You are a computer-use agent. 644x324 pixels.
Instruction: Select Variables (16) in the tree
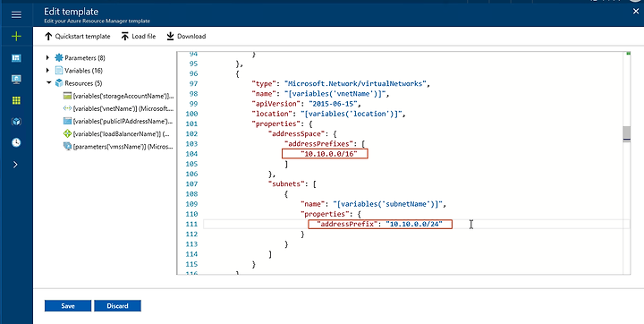pyautogui.click(x=83, y=71)
